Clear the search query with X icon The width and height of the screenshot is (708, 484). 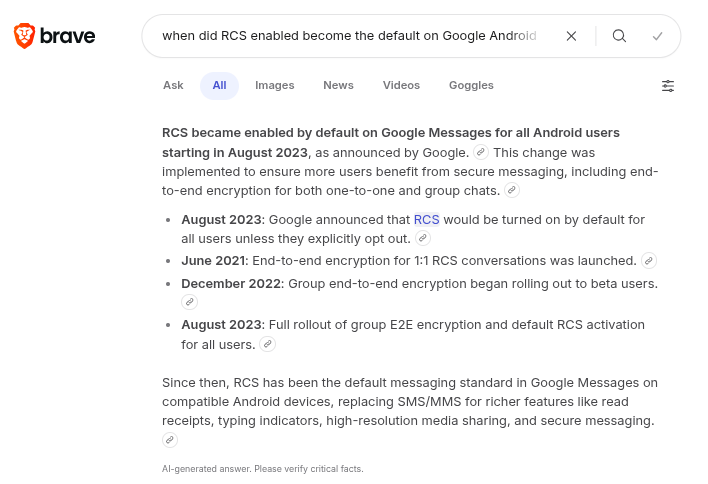click(571, 36)
